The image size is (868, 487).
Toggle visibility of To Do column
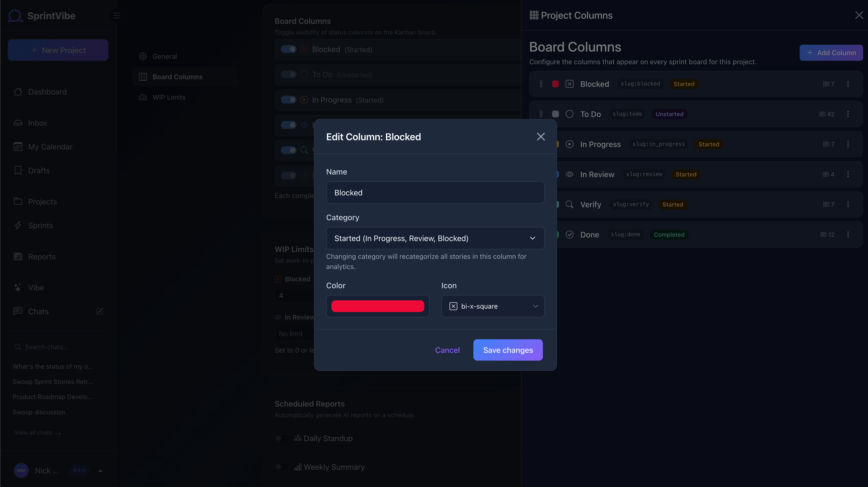coord(289,74)
